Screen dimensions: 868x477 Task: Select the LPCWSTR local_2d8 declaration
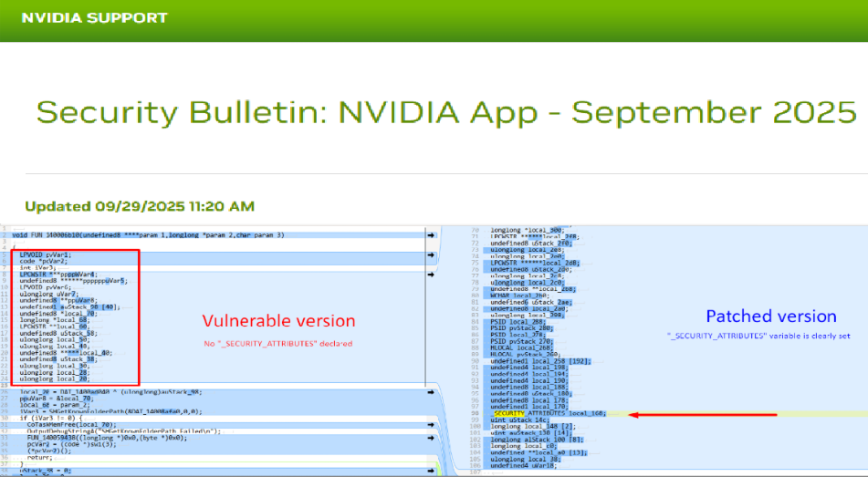click(x=535, y=263)
